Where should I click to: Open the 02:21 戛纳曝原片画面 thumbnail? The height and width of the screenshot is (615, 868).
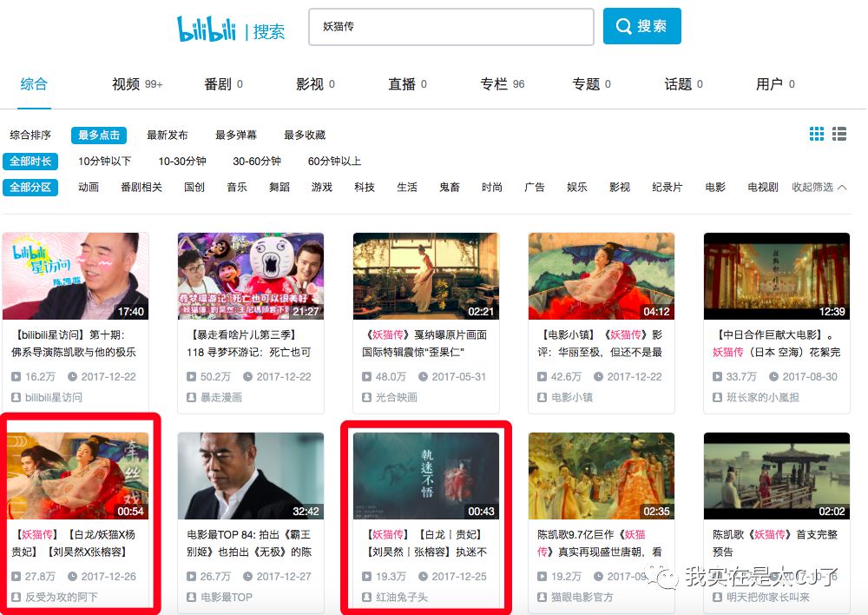pos(425,276)
